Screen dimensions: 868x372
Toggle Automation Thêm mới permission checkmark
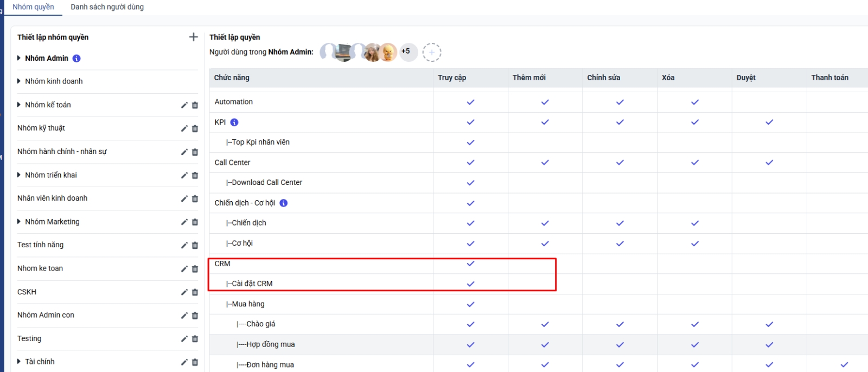(545, 102)
